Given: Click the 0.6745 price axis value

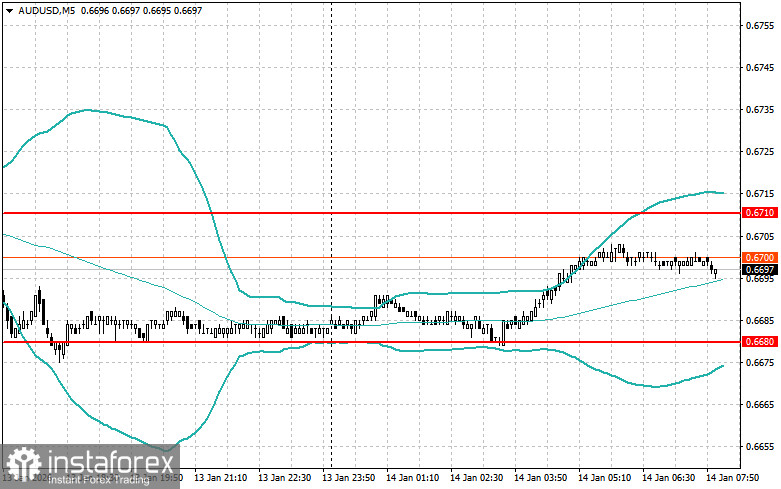Looking at the screenshot, I should point(760,67).
